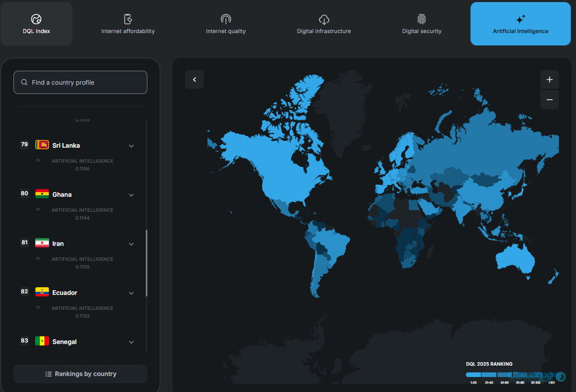Expand the Ecuador country details
576x392 pixels.
131,293
